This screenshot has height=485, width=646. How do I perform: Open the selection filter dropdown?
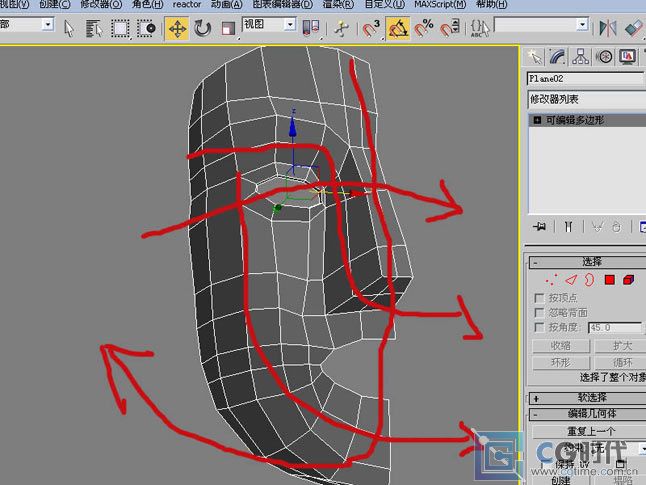click(x=47, y=25)
